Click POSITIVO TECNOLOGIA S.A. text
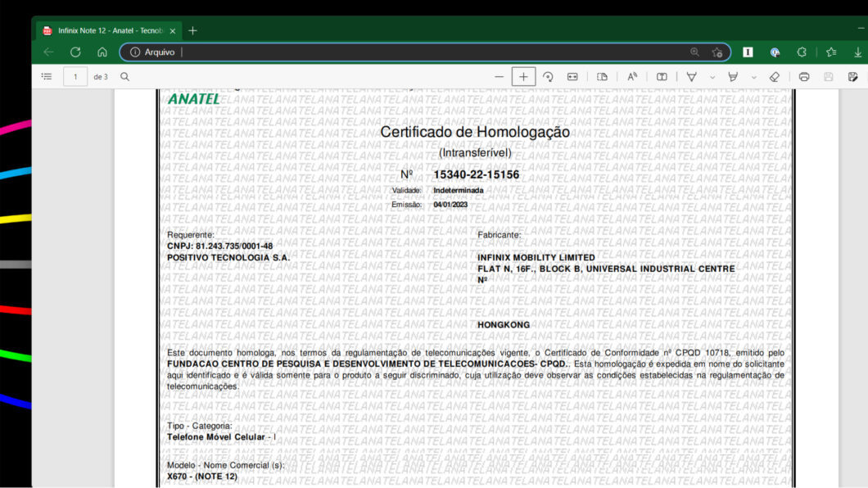This screenshot has height=488, width=868. pyautogui.click(x=228, y=258)
